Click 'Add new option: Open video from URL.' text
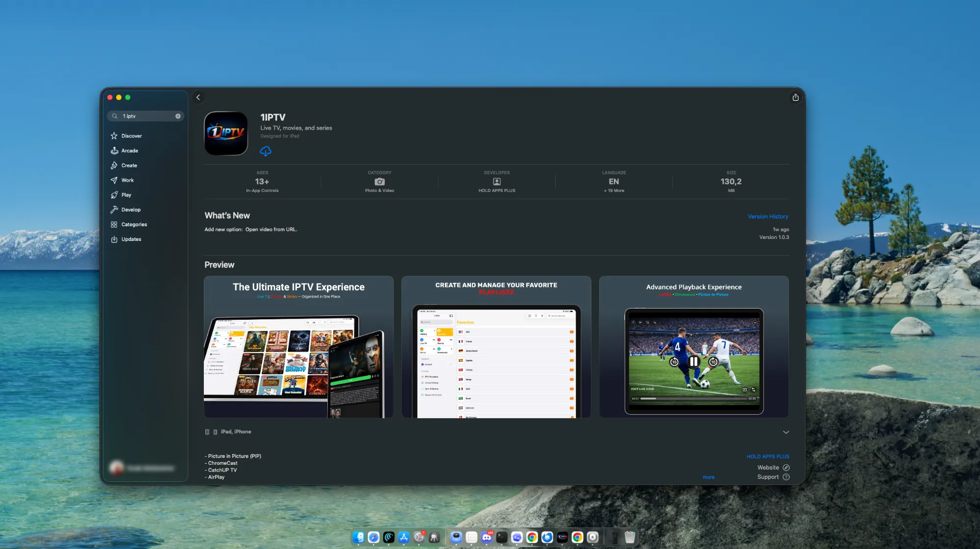Screen dimensions: 980x549 click(x=251, y=229)
